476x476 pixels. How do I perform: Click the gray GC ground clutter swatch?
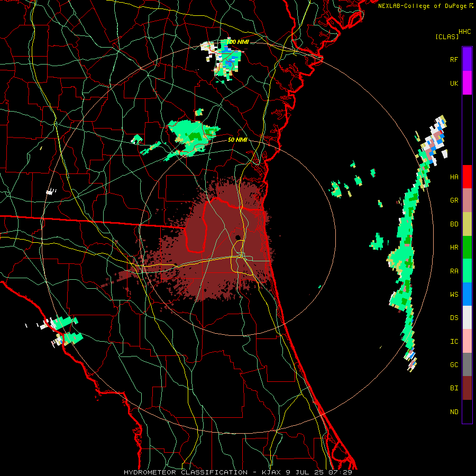click(467, 364)
